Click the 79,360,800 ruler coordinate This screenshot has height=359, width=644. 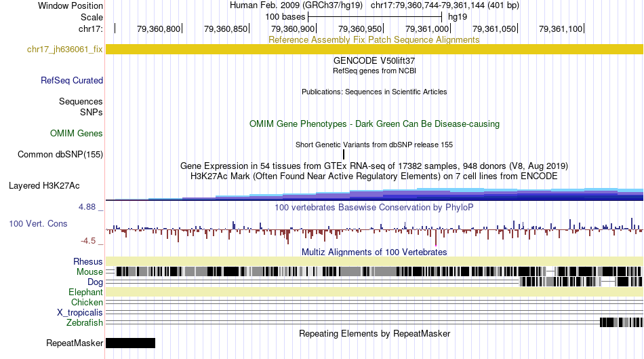[x=159, y=29]
